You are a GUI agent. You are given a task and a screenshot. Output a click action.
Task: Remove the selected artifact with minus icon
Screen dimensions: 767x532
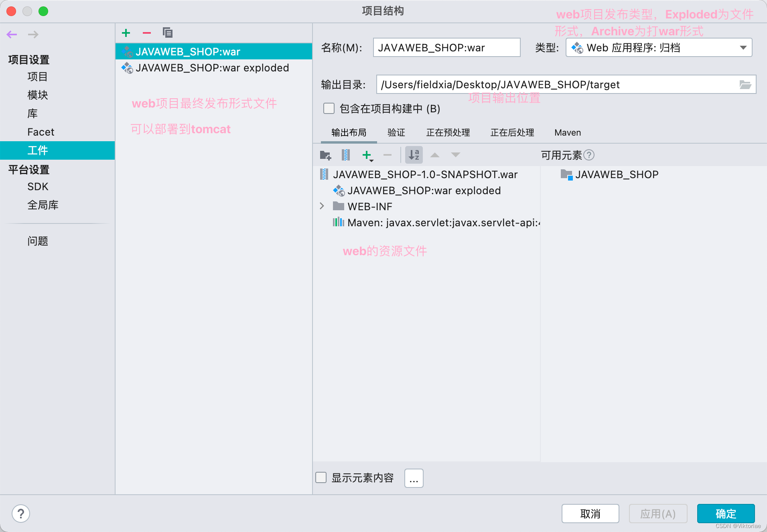point(147,32)
